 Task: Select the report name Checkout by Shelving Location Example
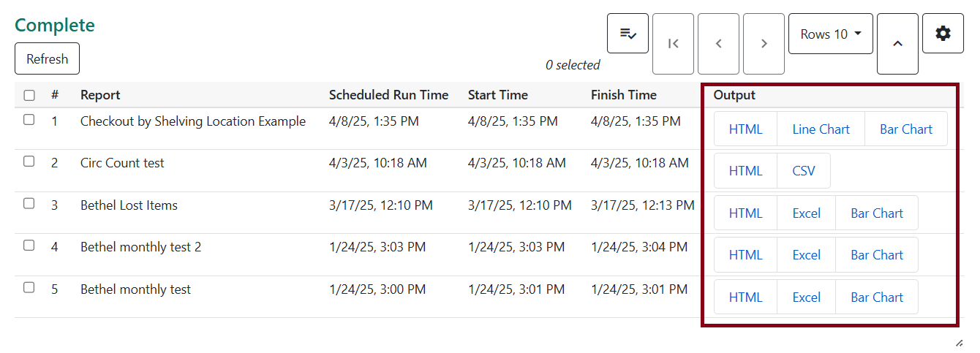[x=193, y=121]
